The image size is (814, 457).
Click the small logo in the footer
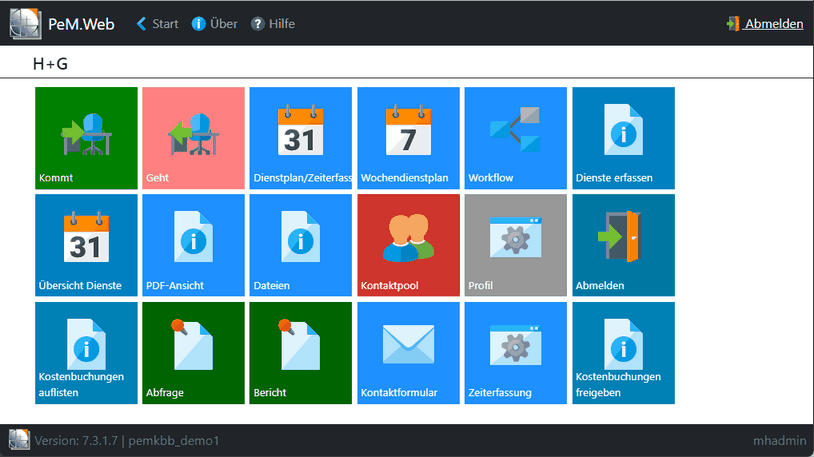point(19,440)
